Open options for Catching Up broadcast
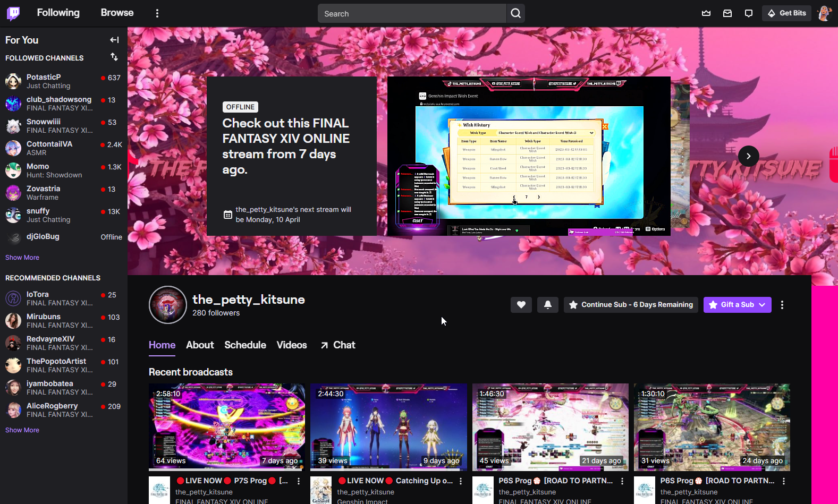The height and width of the screenshot is (504, 838). [x=461, y=481]
